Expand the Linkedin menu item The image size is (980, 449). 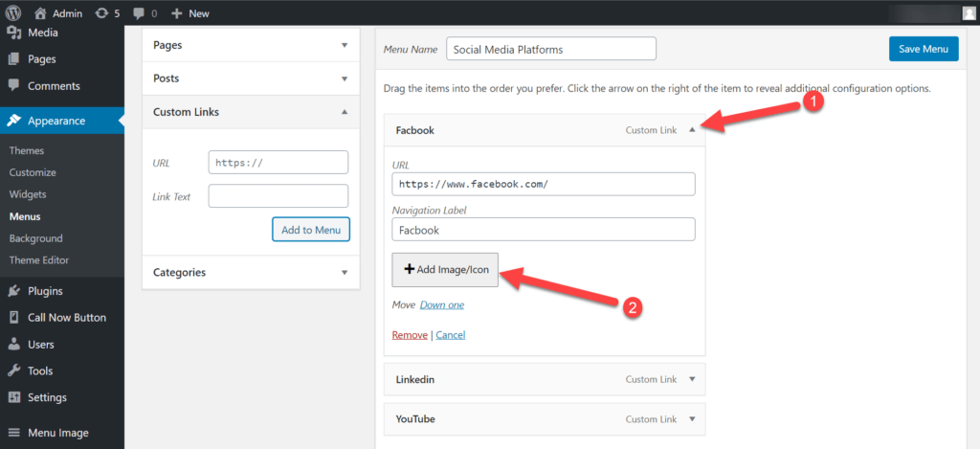(692, 379)
